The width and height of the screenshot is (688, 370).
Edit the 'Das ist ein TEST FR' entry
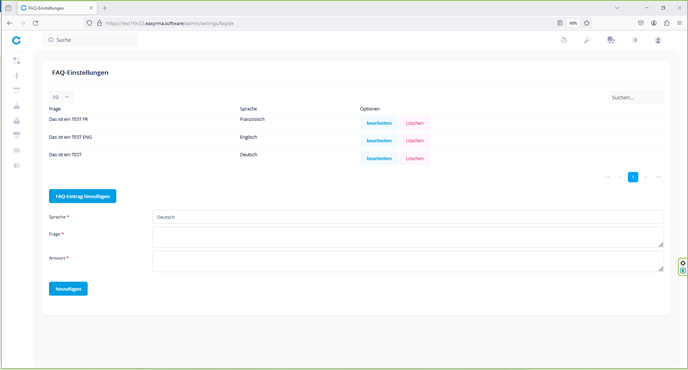379,123
